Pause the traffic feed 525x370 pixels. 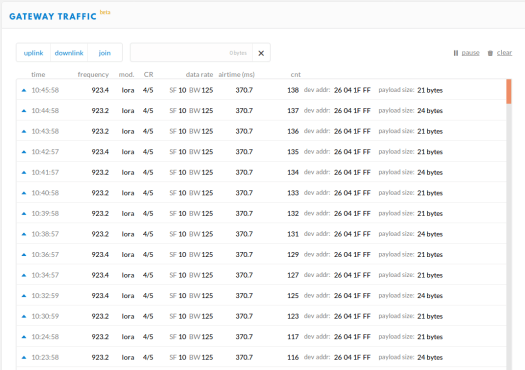(x=470, y=53)
